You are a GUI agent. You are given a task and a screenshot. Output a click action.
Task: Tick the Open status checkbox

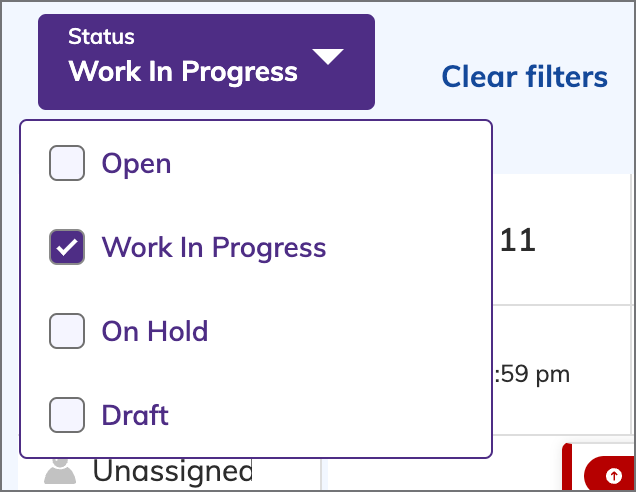click(67, 163)
